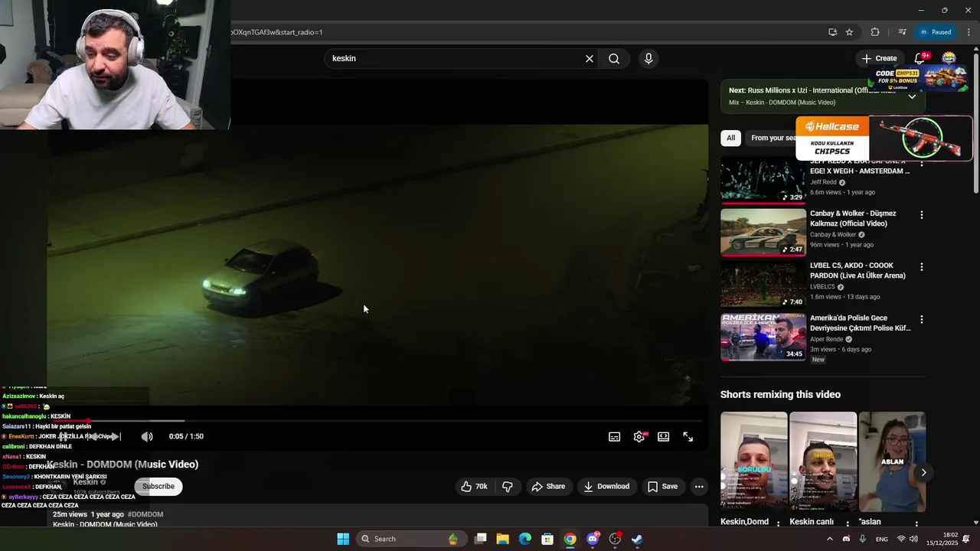Open Steam from the taskbar
The width and height of the screenshot is (980, 551).
(x=637, y=539)
